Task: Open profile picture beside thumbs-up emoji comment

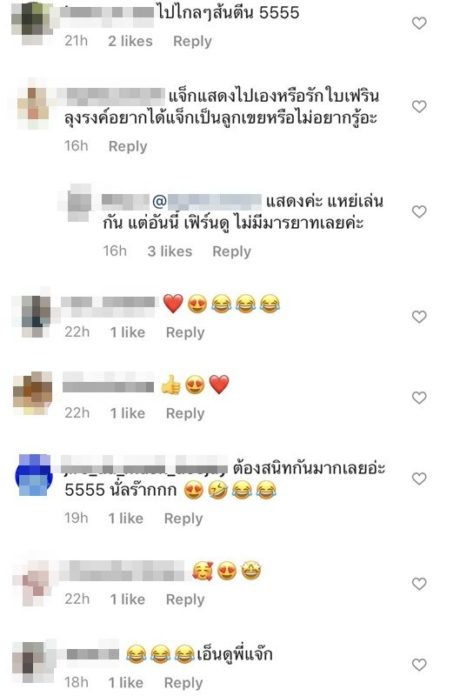Action: click(32, 393)
